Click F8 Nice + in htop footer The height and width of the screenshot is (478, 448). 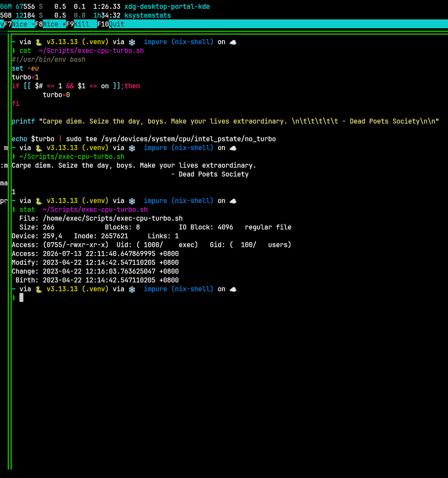coord(50,24)
